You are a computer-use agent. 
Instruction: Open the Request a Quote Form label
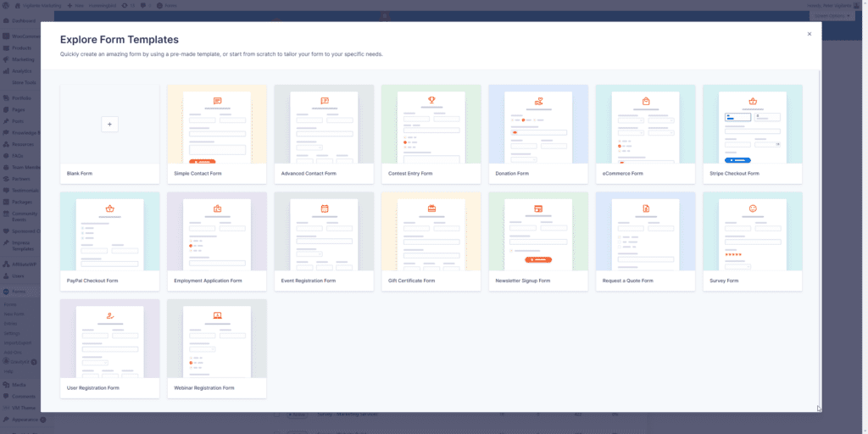pyautogui.click(x=627, y=281)
